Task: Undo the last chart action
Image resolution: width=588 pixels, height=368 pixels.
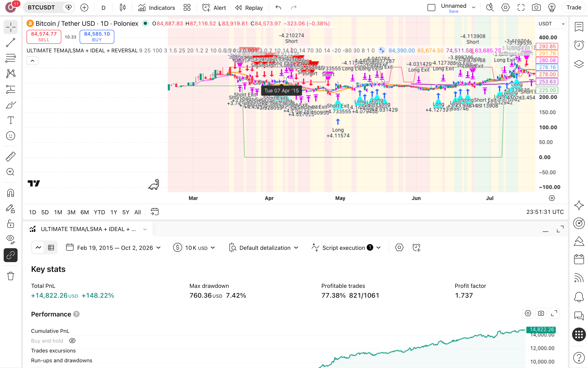Action: click(x=278, y=8)
